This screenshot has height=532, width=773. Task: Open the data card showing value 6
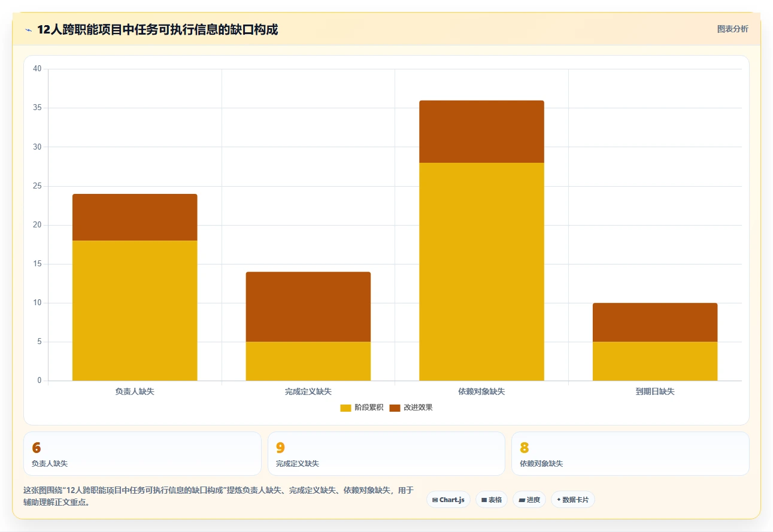click(x=143, y=454)
